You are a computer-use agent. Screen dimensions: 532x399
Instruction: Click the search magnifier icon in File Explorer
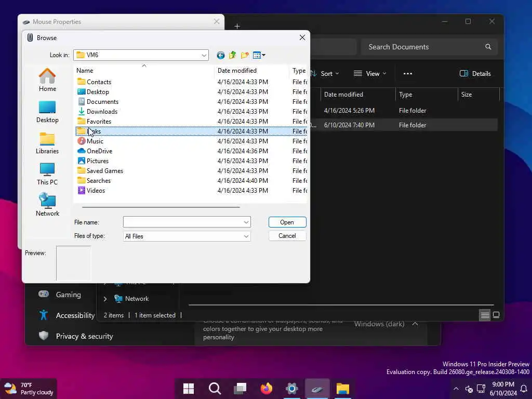tap(488, 47)
